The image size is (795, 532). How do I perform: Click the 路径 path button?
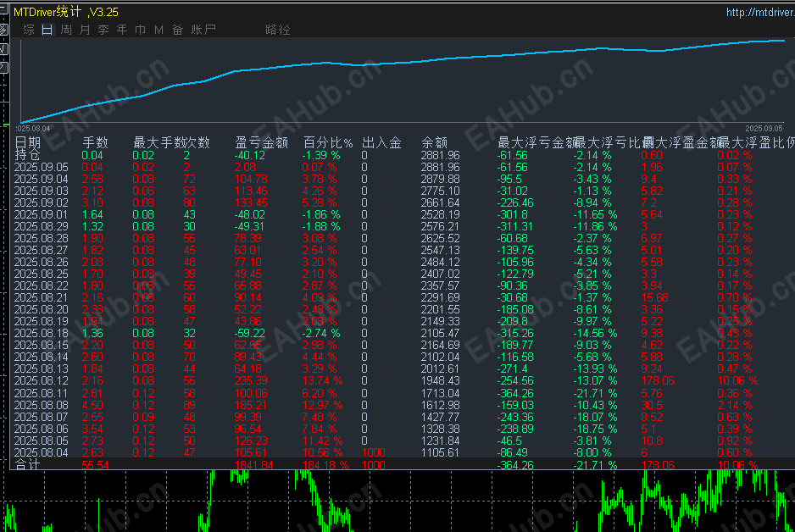coord(278,30)
